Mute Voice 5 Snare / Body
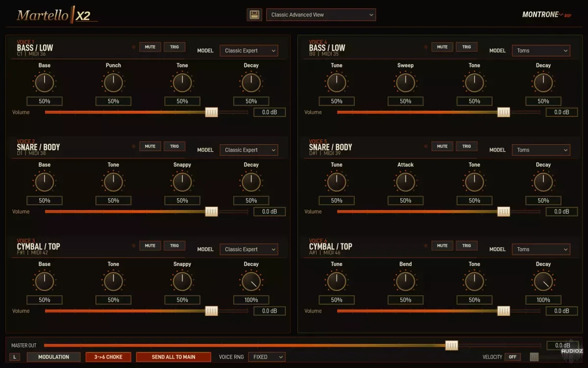 (x=442, y=146)
